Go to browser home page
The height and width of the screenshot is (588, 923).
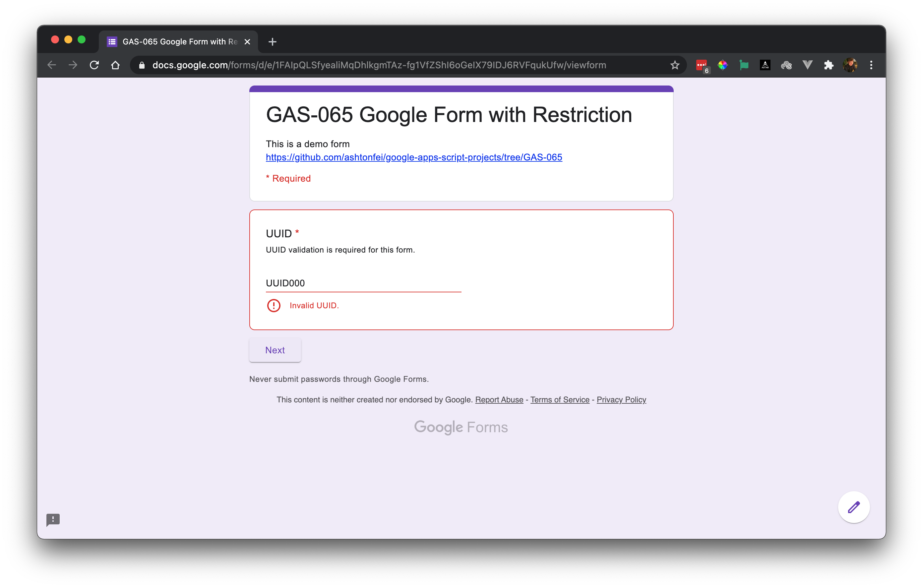point(115,65)
